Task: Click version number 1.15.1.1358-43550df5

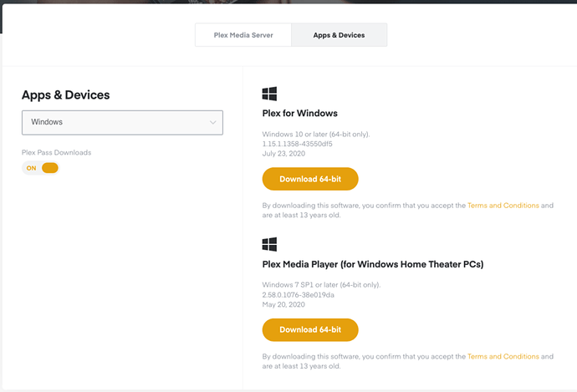Action: (x=297, y=144)
